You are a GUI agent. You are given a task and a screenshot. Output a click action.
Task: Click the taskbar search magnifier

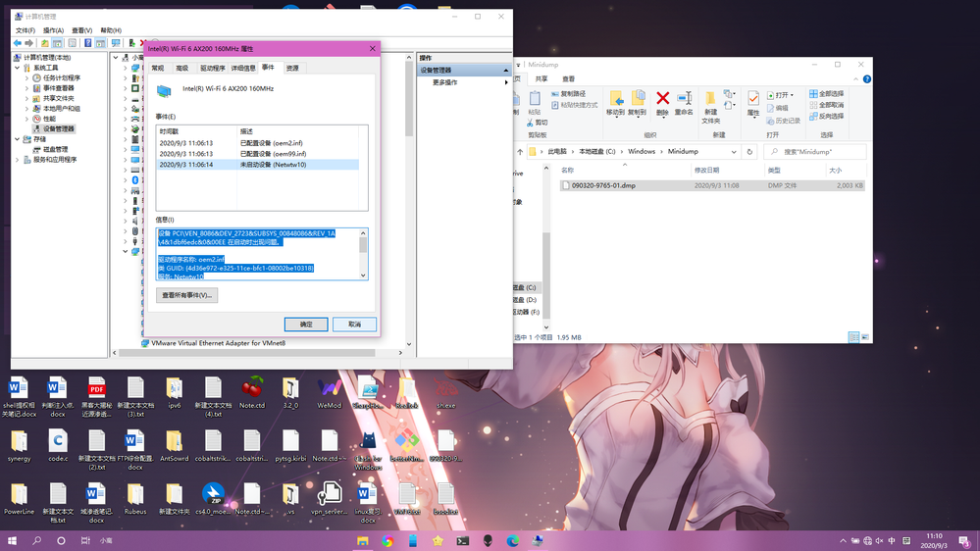[x=36, y=541]
